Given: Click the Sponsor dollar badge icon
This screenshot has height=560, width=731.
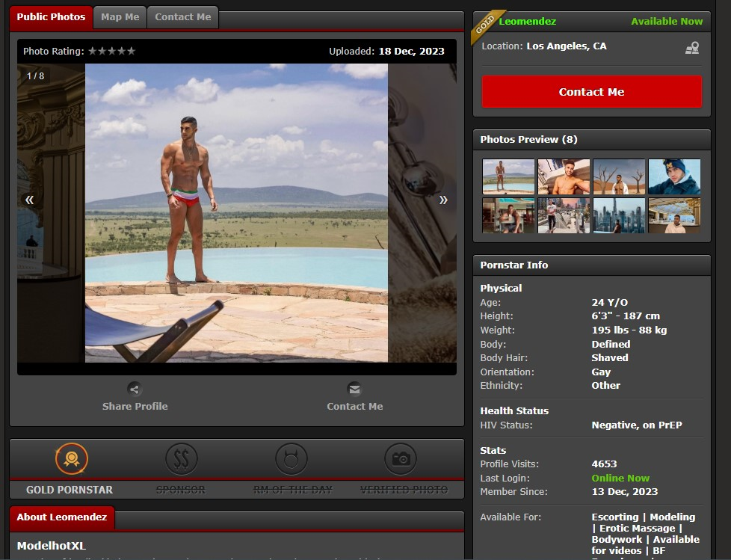Looking at the screenshot, I should coord(182,459).
